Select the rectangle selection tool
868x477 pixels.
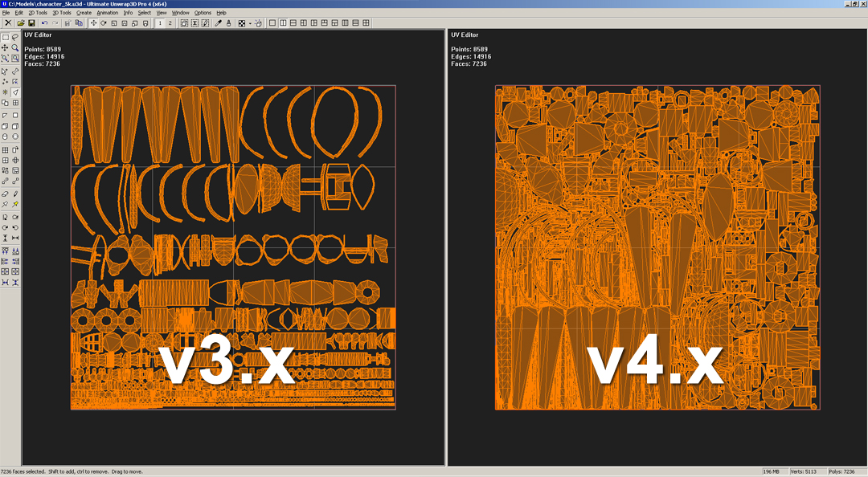coord(5,38)
